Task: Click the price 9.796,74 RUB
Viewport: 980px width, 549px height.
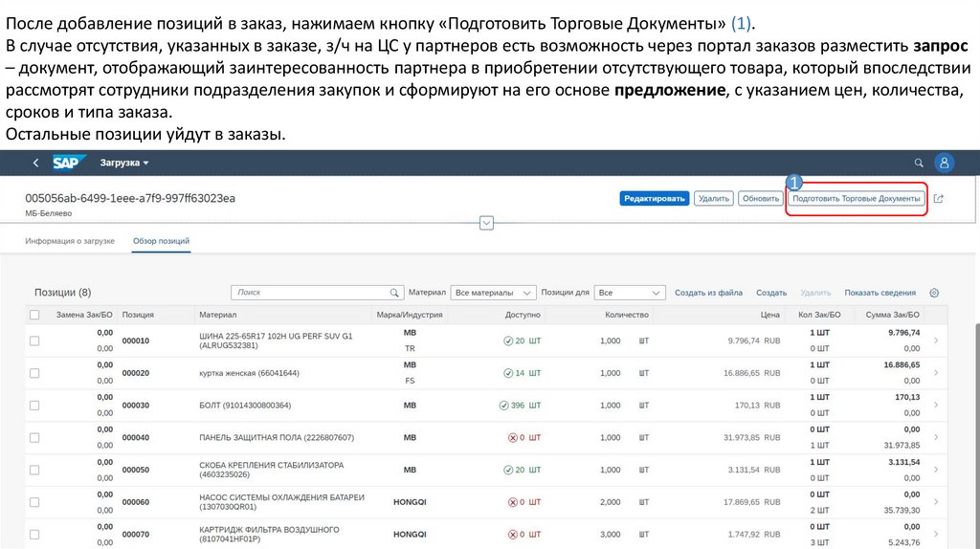Action: [754, 341]
